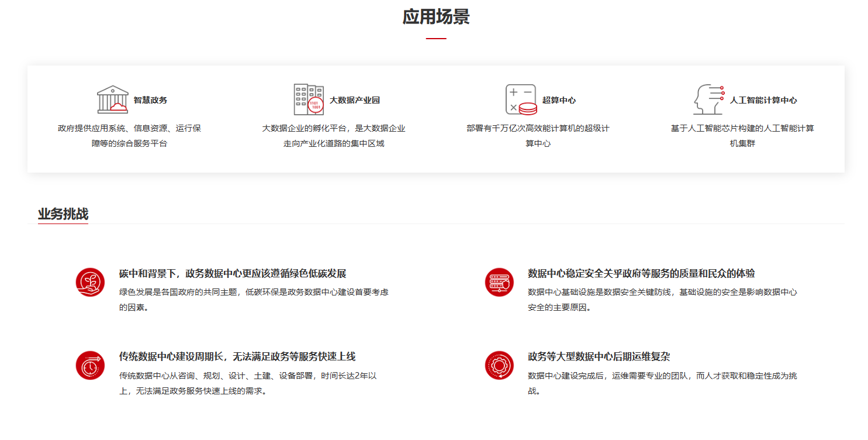This screenshot has width=868, height=440.
Task: Click the heading 数据中心稳定安全关乎政府等服务的质量和民众的体验
Action: (641, 273)
